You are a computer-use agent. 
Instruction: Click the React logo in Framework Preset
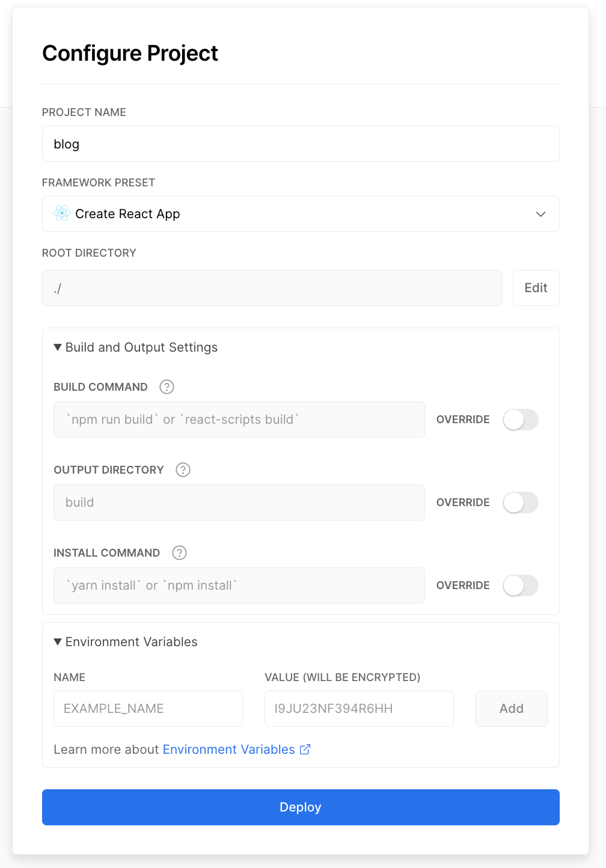[62, 213]
